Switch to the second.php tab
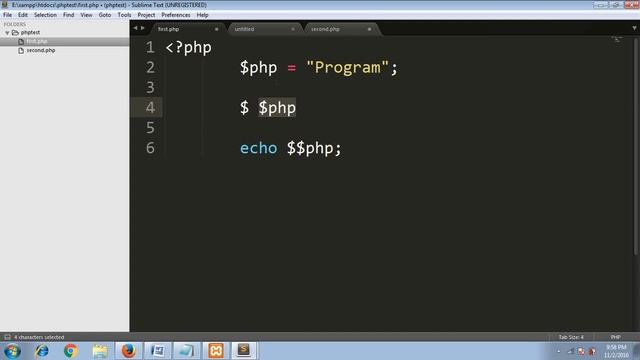640x360 pixels. (325, 29)
